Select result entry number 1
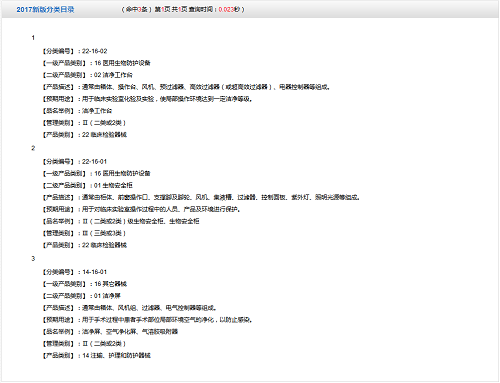Screen dimensions: 500x383 (x=33, y=38)
